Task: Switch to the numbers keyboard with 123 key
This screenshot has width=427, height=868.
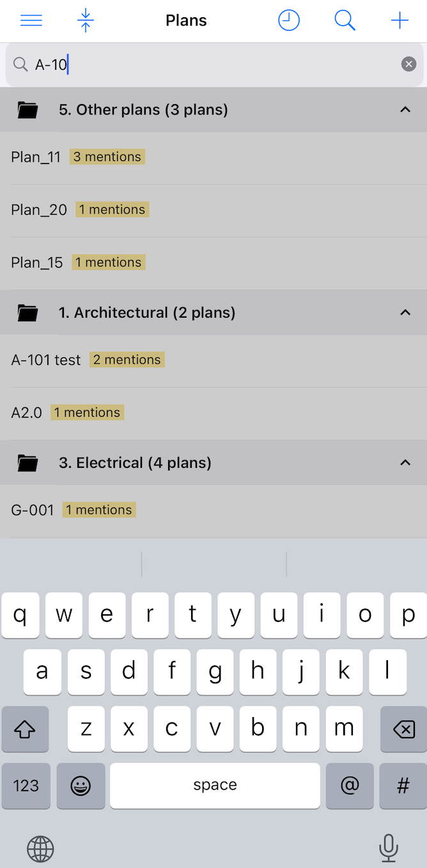Action: (26, 786)
